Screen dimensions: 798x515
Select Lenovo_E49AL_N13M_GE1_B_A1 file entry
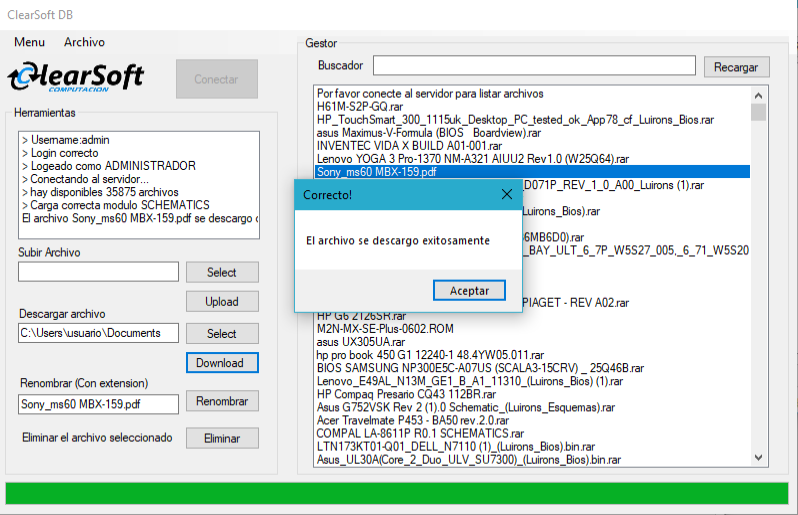(469, 381)
